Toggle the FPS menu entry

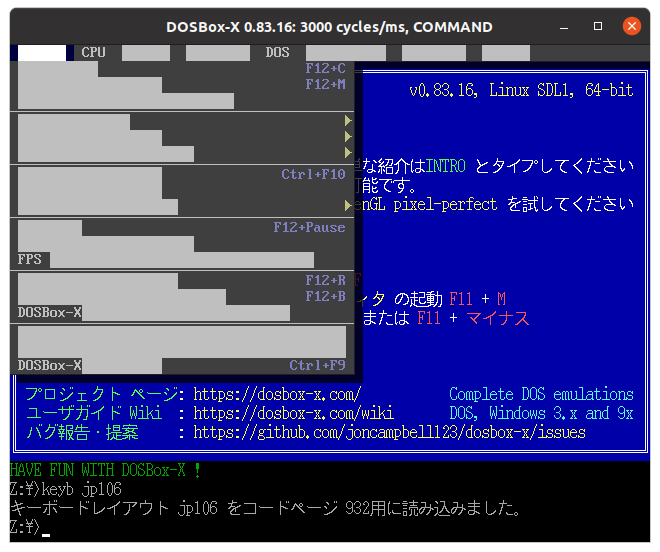[x=182, y=259]
